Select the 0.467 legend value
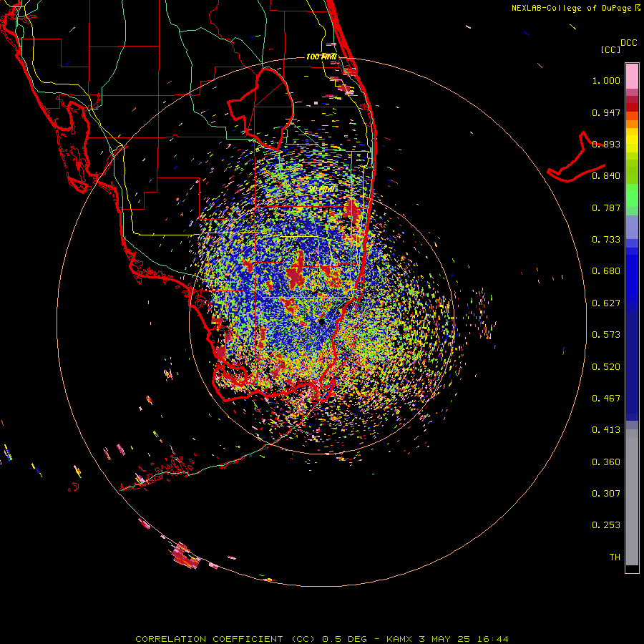 (x=606, y=399)
